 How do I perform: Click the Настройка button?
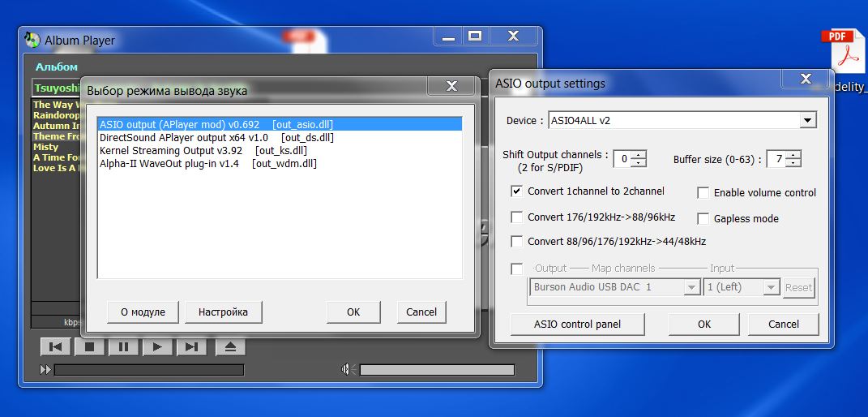click(223, 312)
